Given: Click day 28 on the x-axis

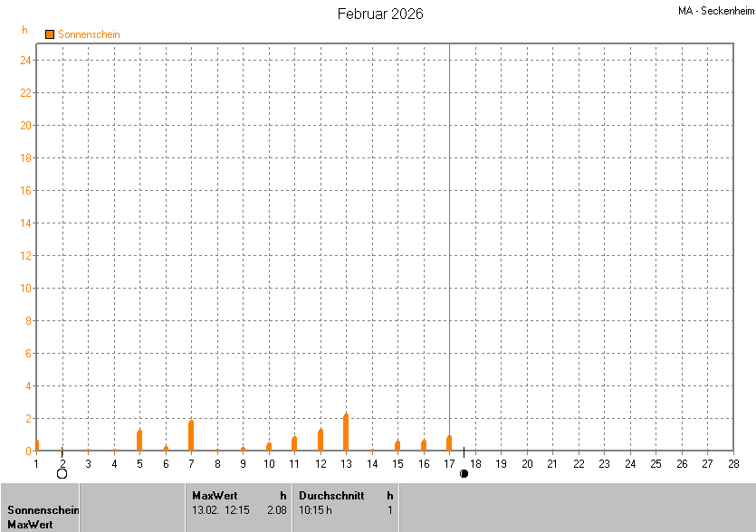Looking at the screenshot, I should click(733, 464).
